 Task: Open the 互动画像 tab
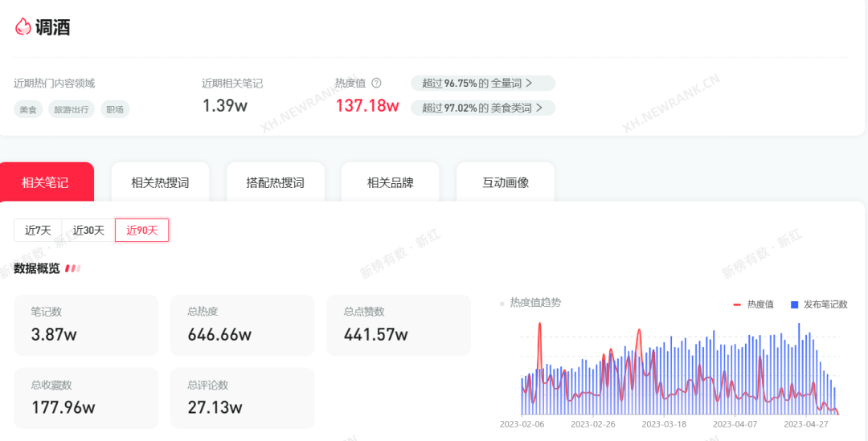pos(505,182)
